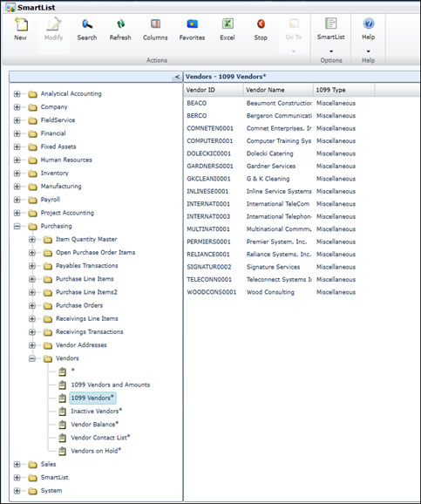421x504 pixels.
Task: Open the Favorites toolbar icon
Action: tap(192, 24)
